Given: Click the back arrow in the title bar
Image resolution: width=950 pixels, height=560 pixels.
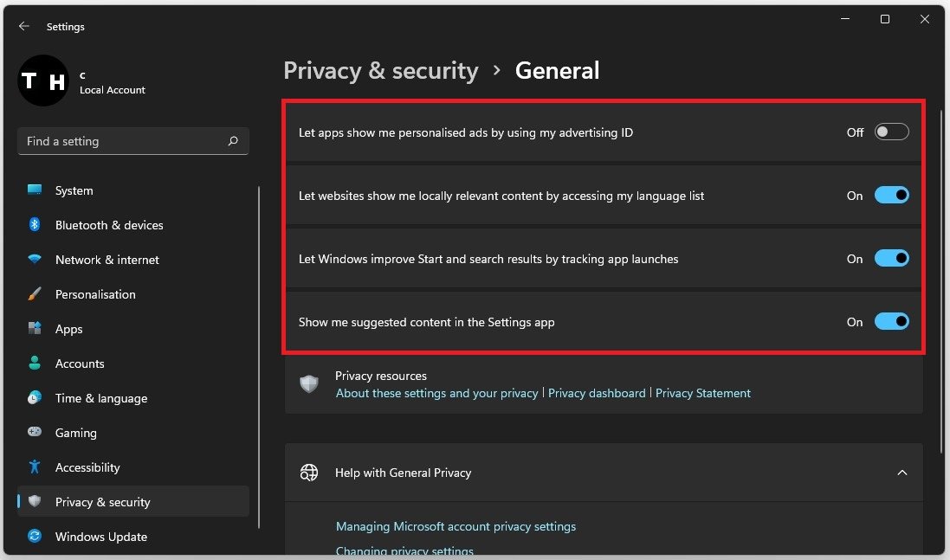Looking at the screenshot, I should [x=24, y=27].
